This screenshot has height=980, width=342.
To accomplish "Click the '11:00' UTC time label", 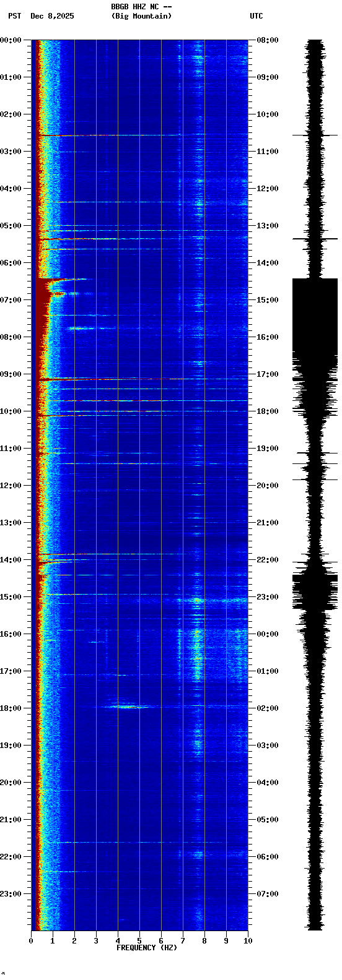I will pos(268,152).
